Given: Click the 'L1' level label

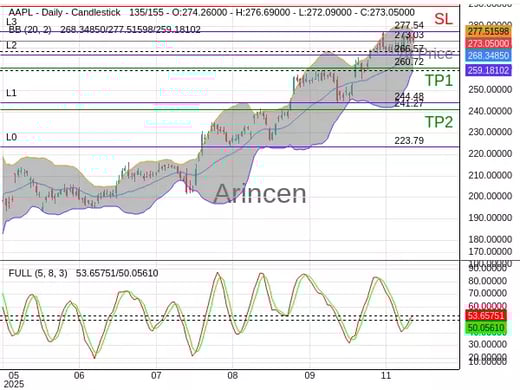Looking at the screenshot, I should (11, 93).
